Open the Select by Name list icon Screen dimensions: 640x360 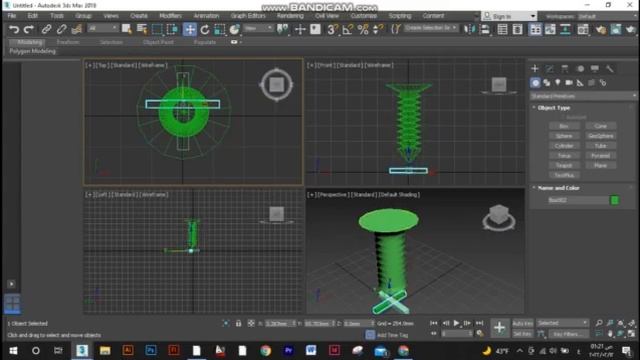(142, 29)
